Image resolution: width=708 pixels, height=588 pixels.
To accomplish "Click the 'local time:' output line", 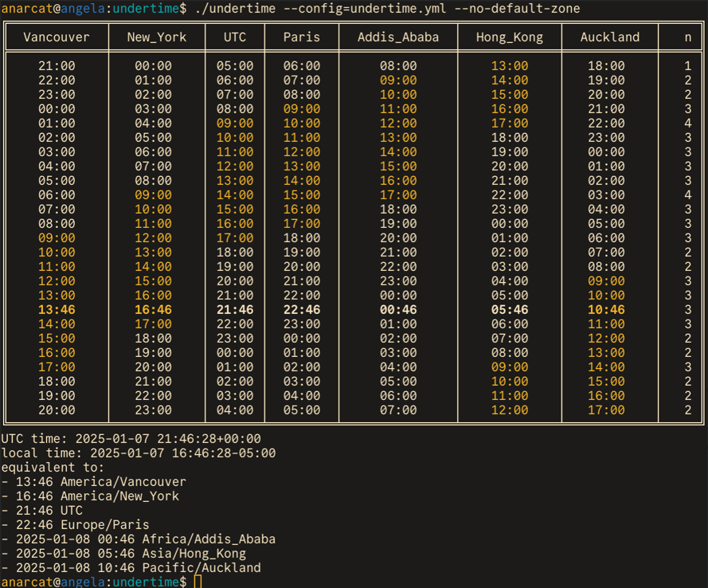I will click(138, 453).
